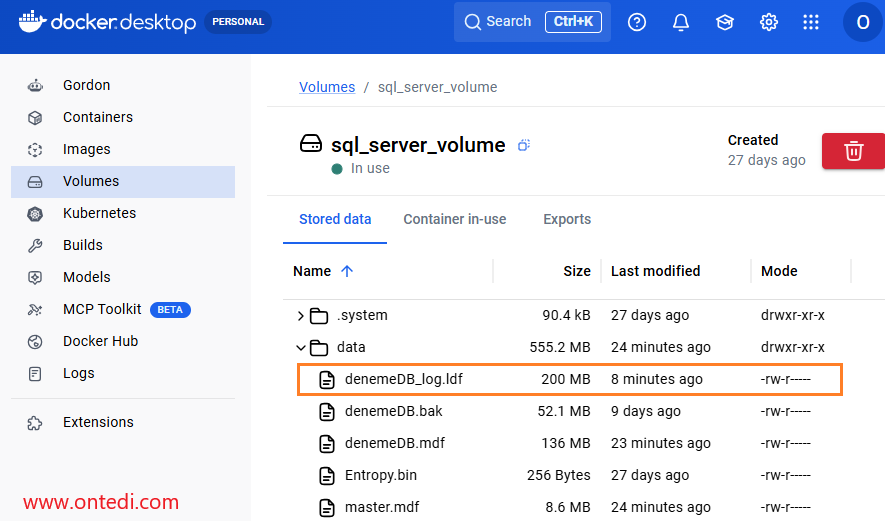The width and height of the screenshot is (885, 521).
Task: Open the help question mark icon
Action: (637, 22)
